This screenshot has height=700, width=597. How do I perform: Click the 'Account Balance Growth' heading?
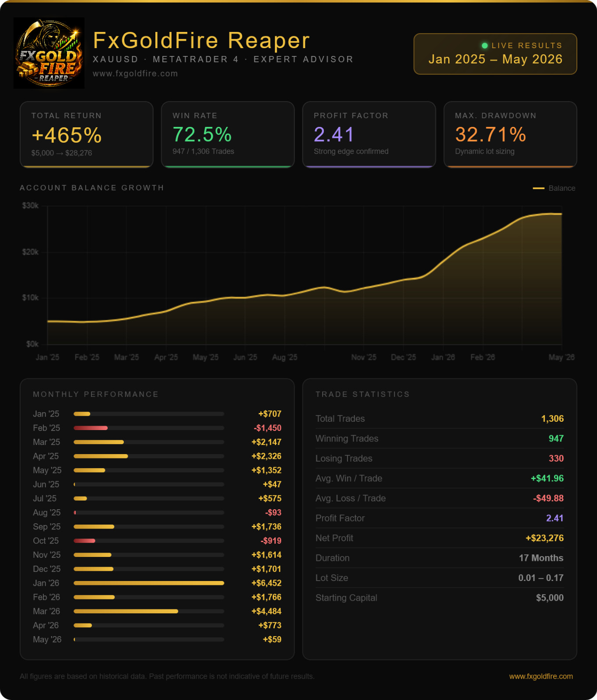point(92,188)
